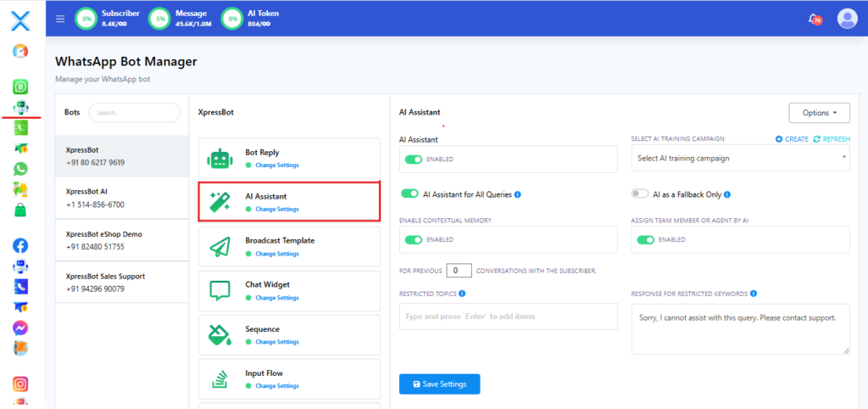Screen dimensions: 868x409
Task: Open the Instagram icon in sidebar
Action: point(21,384)
